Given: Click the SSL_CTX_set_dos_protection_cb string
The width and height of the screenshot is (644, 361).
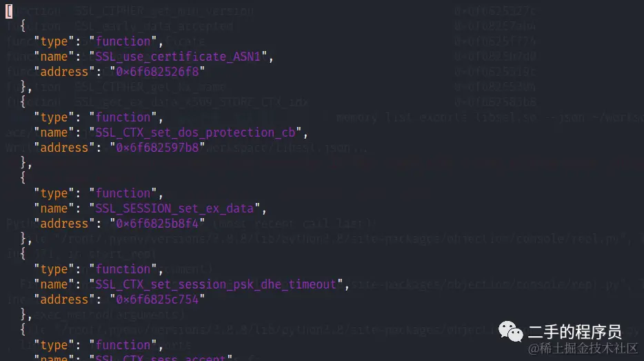Looking at the screenshot, I should [195, 133].
